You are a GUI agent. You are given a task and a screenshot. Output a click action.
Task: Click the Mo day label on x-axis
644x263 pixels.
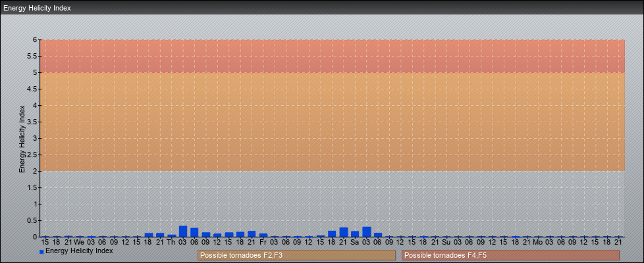tap(538, 242)
